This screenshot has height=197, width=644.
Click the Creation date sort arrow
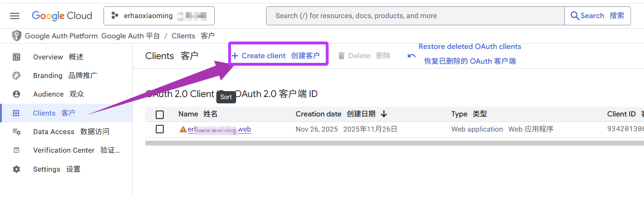click(x=383, y=114)
